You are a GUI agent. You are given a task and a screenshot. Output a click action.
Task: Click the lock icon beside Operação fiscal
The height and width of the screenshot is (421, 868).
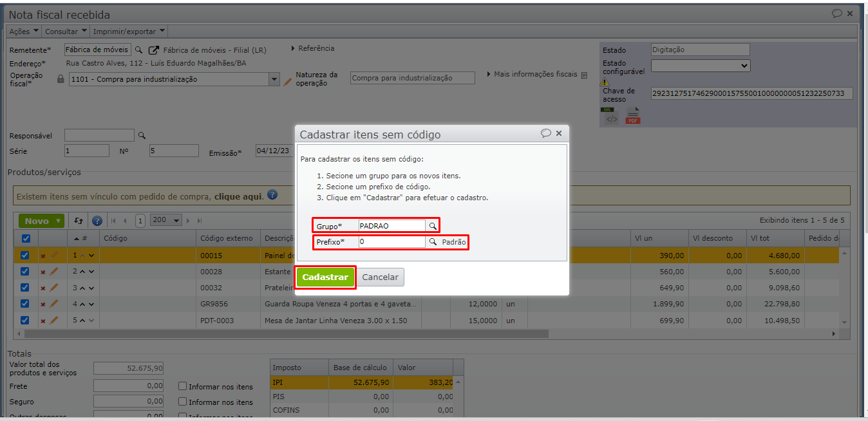tap(61, 79)
